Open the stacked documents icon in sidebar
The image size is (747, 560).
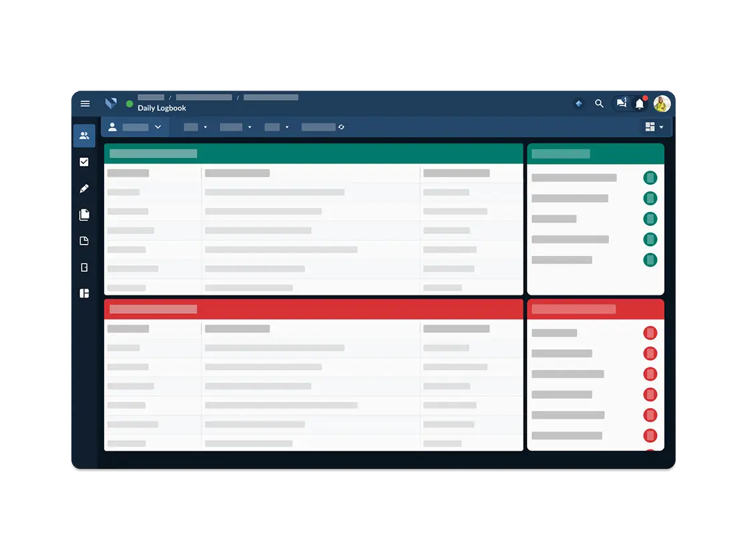pyautogui.click(x=84, y=215)
